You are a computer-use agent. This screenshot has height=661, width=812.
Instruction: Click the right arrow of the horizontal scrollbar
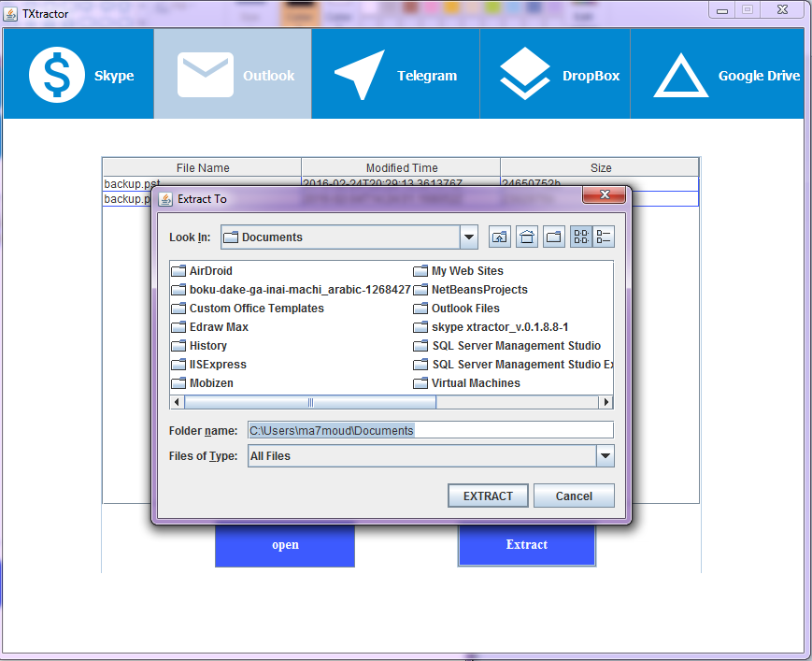pos(605,402)
